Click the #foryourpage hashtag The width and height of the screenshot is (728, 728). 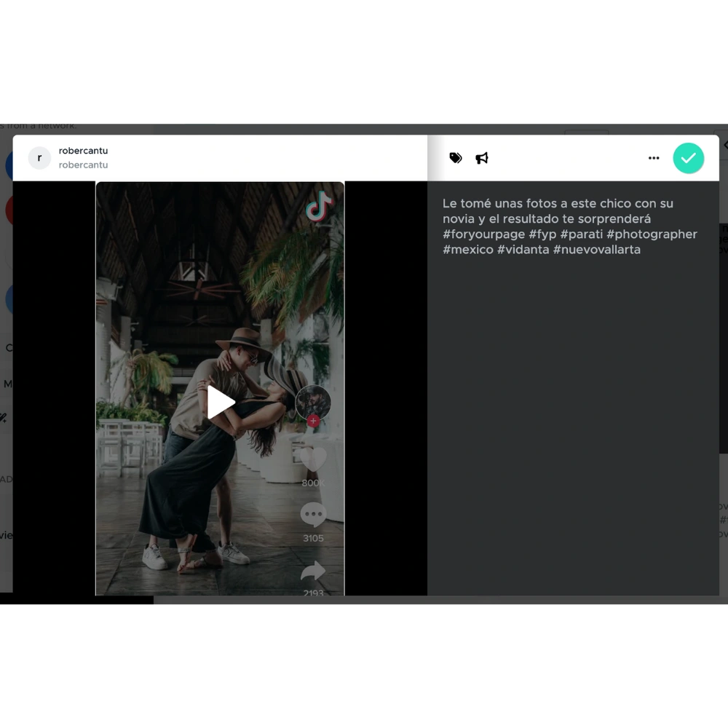pos(484,234)
